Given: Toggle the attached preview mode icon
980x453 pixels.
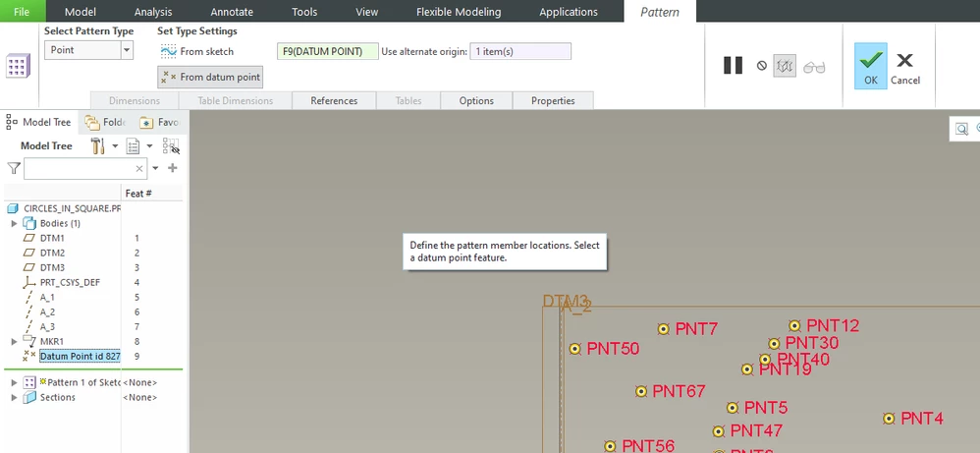Looking at the screenshot, I should 785,65.
